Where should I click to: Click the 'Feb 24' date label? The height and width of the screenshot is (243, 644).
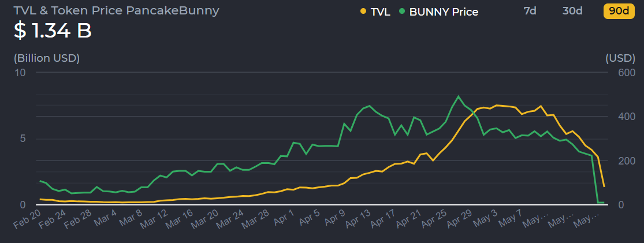[x=53, y=218]
